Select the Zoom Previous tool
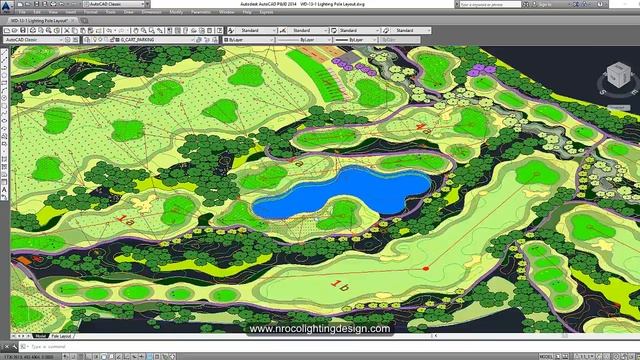Image resolution: width=640 pixels, height=360 pixels. 160,31
